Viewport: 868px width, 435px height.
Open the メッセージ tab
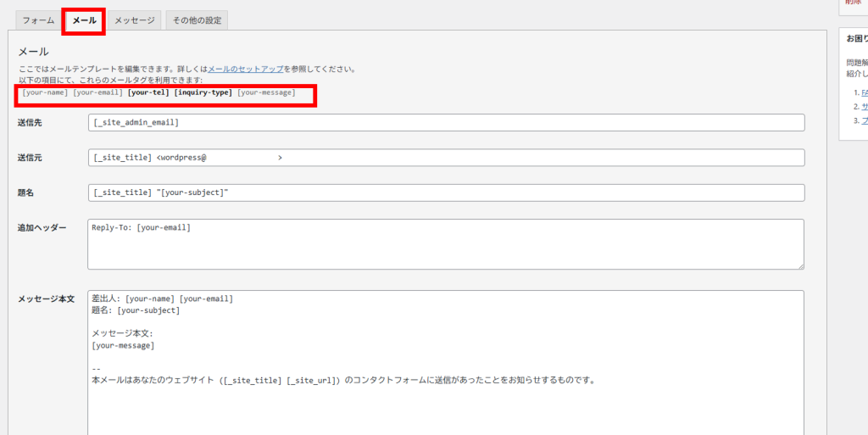point(135,20)
